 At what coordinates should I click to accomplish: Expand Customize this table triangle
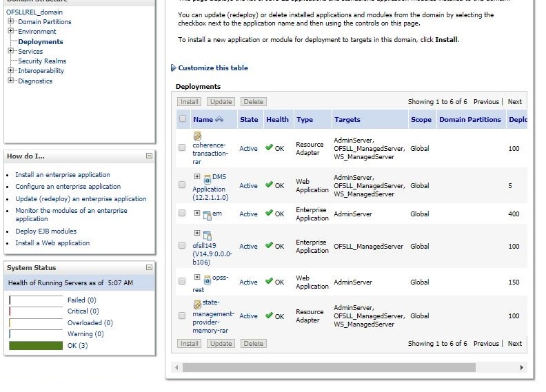click(x=174, y=68)
